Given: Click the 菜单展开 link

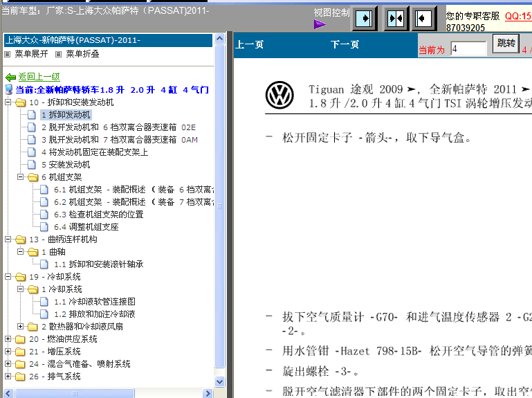Looking at the screenshot, I should pos(31,54).
